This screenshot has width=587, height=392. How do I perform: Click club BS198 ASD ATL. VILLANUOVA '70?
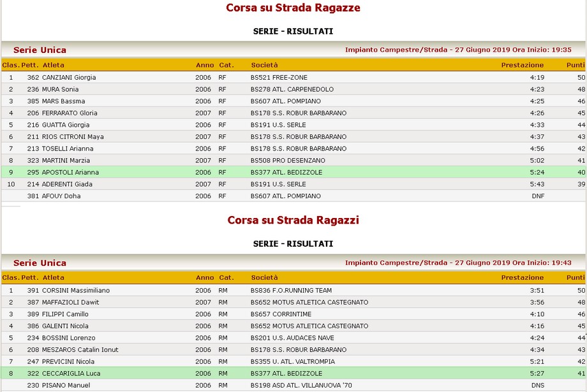coord(301,385)
